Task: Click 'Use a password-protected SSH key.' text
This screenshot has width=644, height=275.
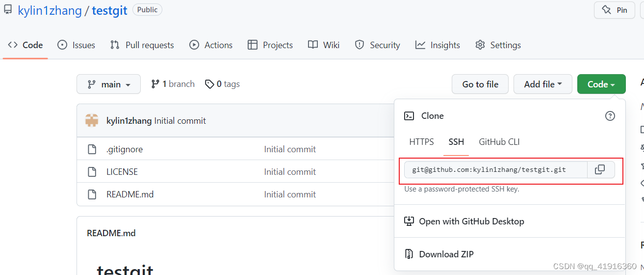Action: pos(462,189)
